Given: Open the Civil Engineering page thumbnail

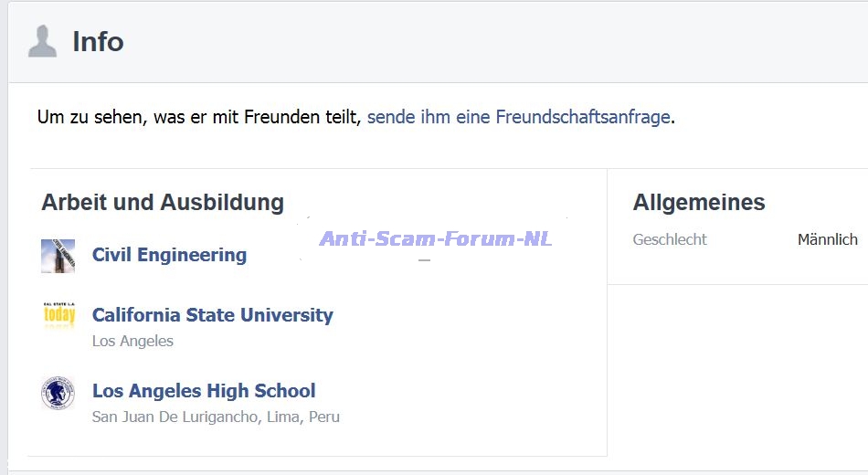Looking at the screenshot, I should click(x=58, y=256).
